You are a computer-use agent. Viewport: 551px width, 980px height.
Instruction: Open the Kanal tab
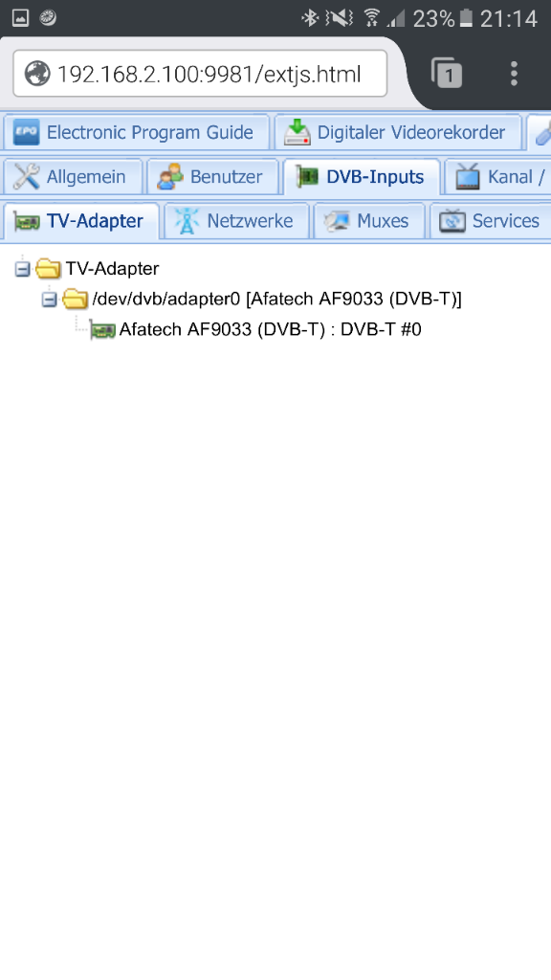tap(497, 177)
